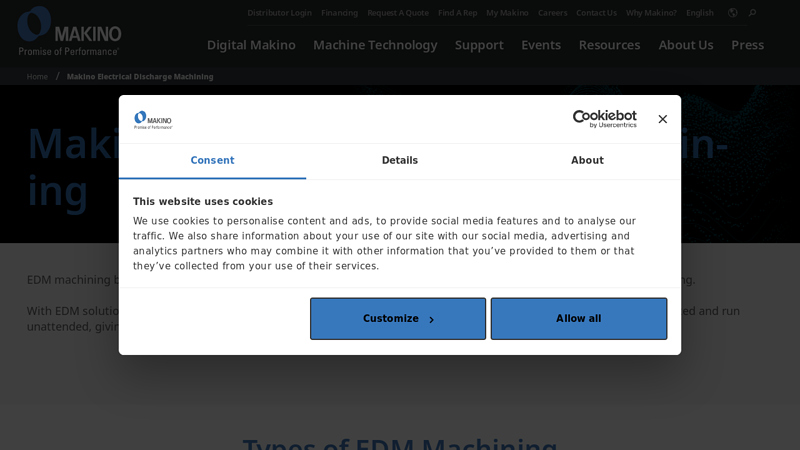The width and height of the screenshot is (800, 450).
Task: Select the Consent tab
Action: click(x=212, y=161)
